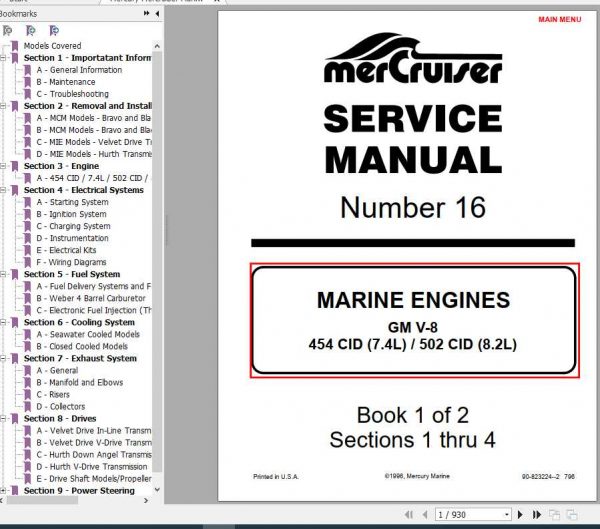This screenshot has height=529, width=600.
Task: Open A - Fuel Delivery Systems bookmark
Action: click(94, 286)
